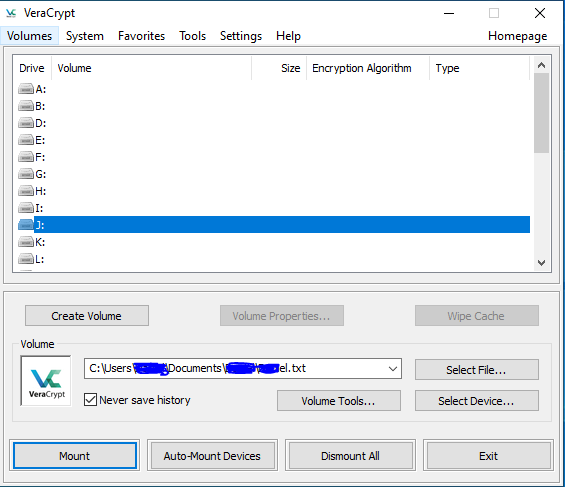Image resolution: width=565 pixels, height=487 pixels.
Task: Click the drive E: icon
Action: coord(26,140)
